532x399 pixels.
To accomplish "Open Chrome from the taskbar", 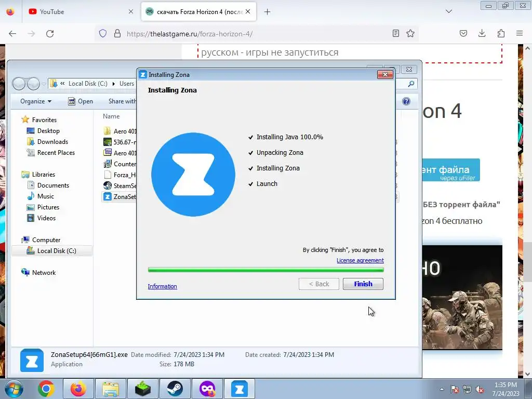I will pyautogui.click(x=46, y=389).
